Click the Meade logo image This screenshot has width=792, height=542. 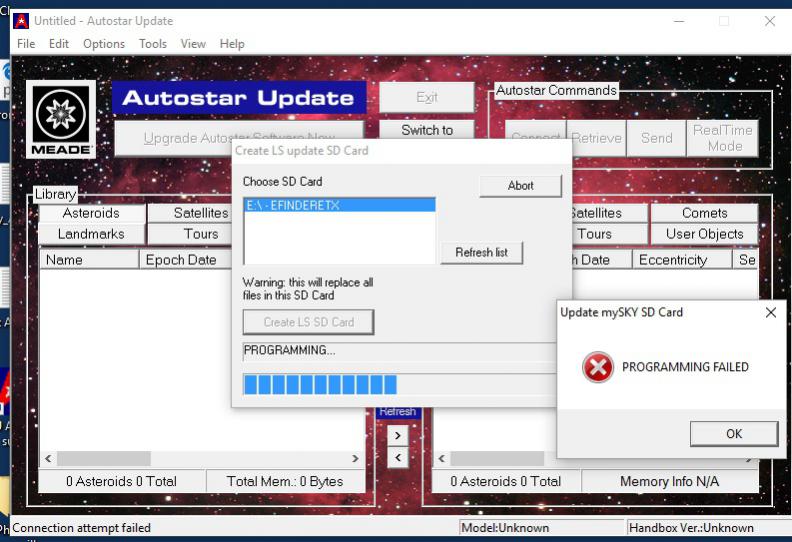point(61,120)
